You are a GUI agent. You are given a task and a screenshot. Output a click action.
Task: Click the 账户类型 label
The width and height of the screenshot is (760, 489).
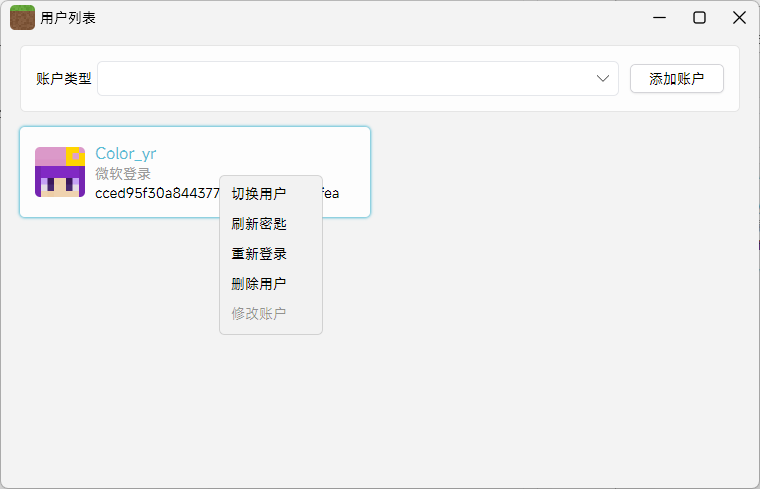pos(63,78)
